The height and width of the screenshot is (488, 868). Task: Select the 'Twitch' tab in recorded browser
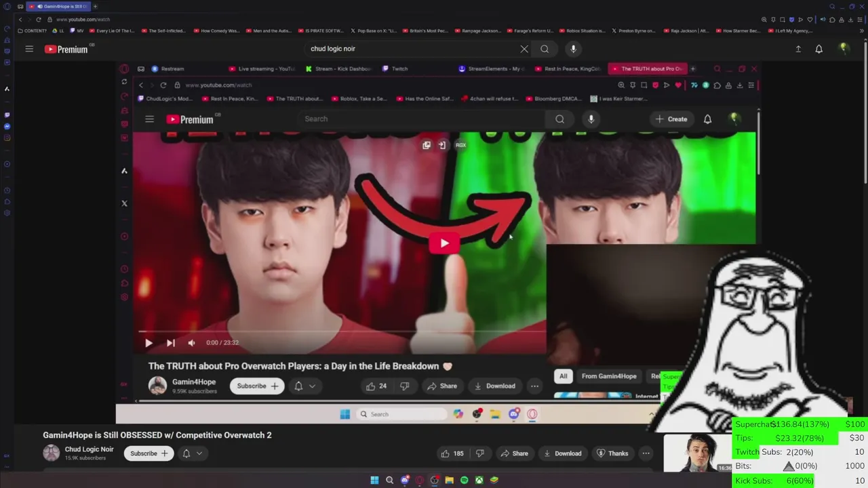395,68
